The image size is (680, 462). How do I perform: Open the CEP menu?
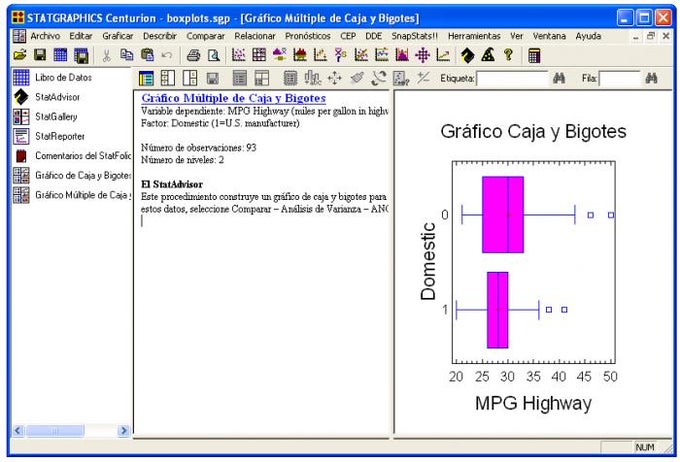tap(348, 36)
